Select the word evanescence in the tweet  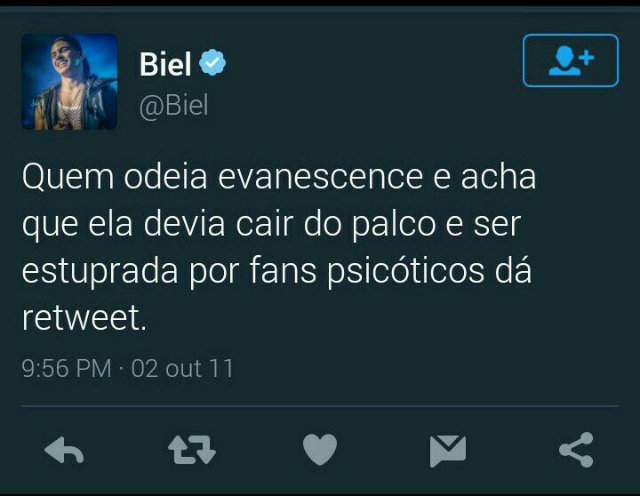pyautogui.click(x=320, y=177)
